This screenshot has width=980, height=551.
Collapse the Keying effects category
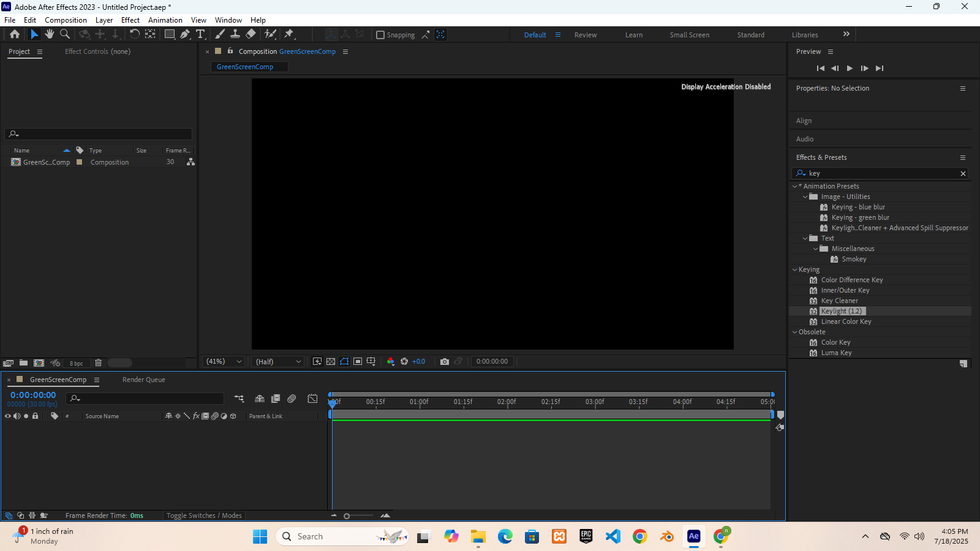(x=795, y=269)
